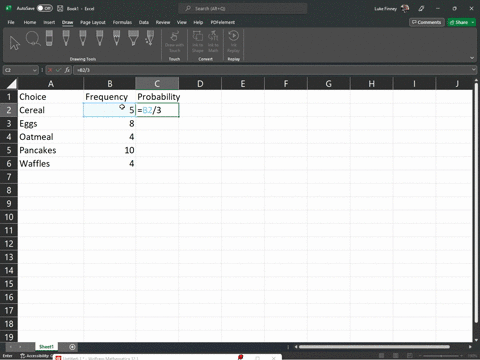This screenshot has width=480, height=360.
Task: Confirm formula with the check mark
Action: (59, 70)
